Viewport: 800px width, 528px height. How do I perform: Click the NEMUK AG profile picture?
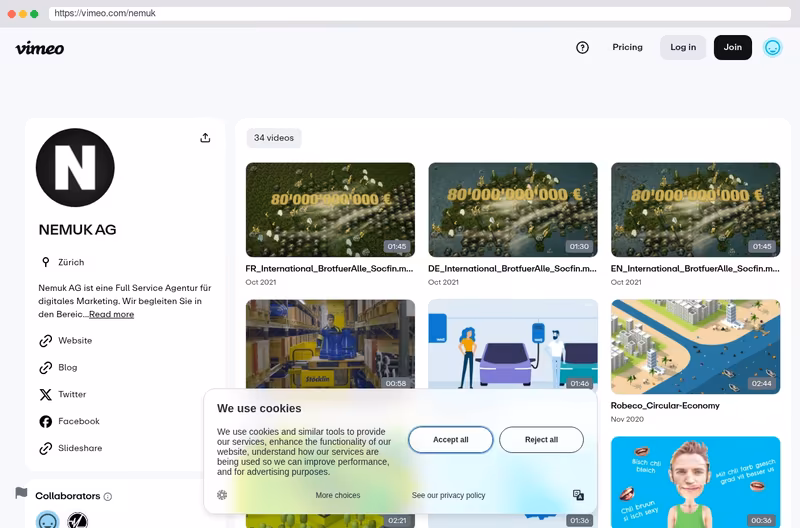coord(75,167)
